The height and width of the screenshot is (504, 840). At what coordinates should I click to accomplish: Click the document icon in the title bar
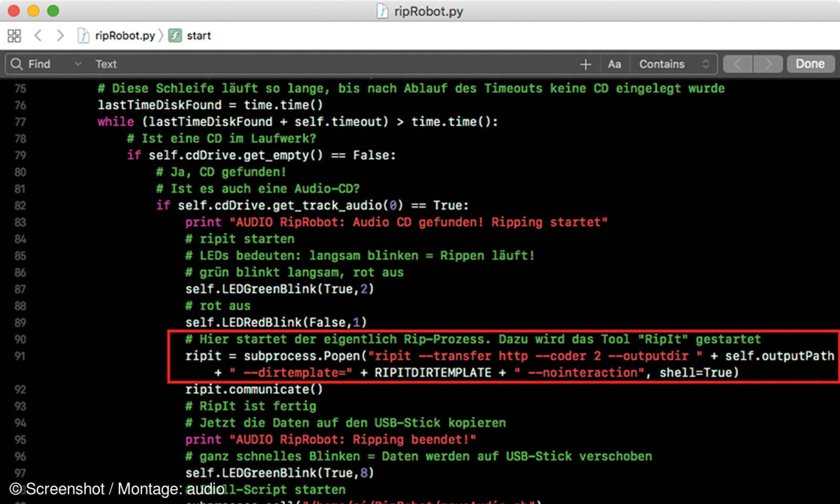click(x=383, y=11)
